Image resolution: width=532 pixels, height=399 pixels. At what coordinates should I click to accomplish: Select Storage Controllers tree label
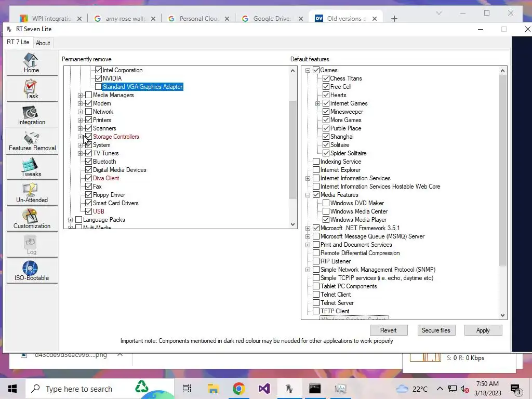pos(116,137)
